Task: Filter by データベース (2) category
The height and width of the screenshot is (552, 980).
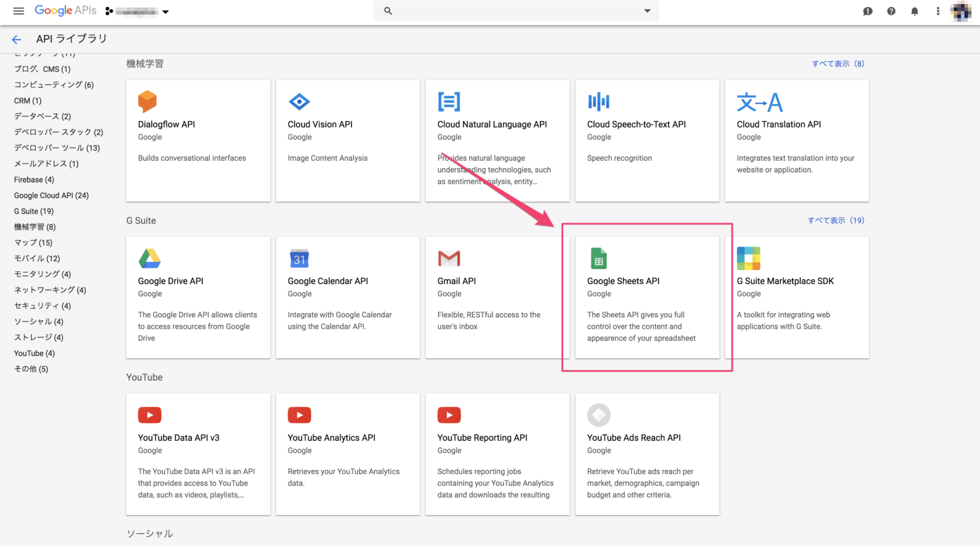Action: coord(42,117)
